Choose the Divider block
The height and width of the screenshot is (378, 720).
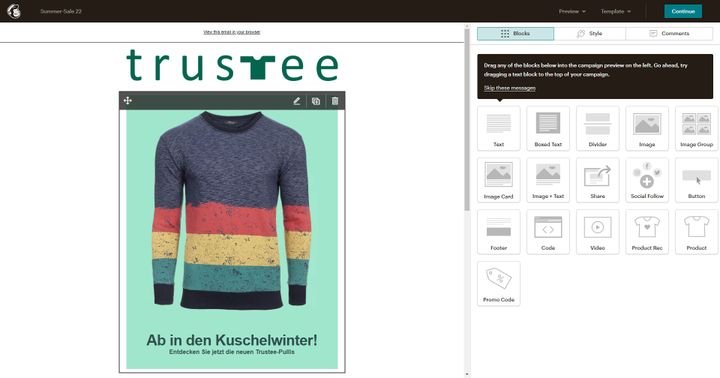point(597,128)
